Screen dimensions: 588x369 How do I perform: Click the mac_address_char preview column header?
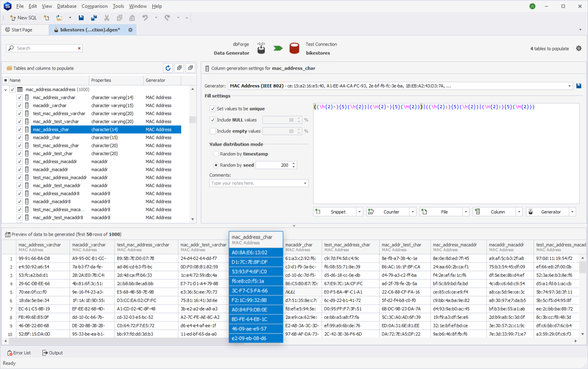point(256,240)
